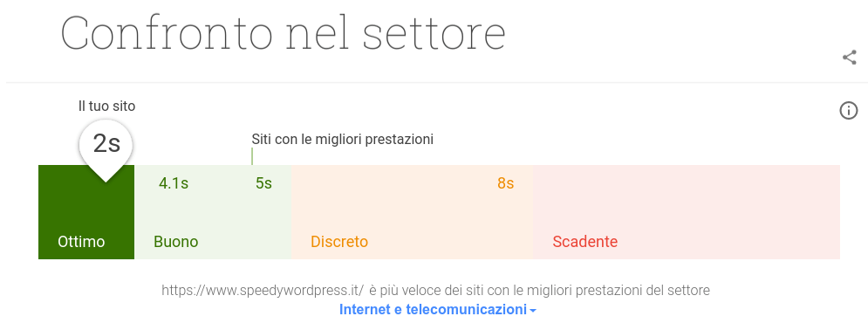This screenshot has width=868, height=330.
Task: Click the 'Confronto nel settore' heading
Action: (283, 33)
